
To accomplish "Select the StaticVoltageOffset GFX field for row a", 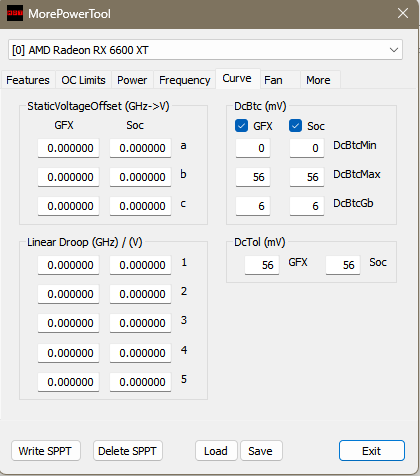I will pyautogui.click(x=68, y=148).
